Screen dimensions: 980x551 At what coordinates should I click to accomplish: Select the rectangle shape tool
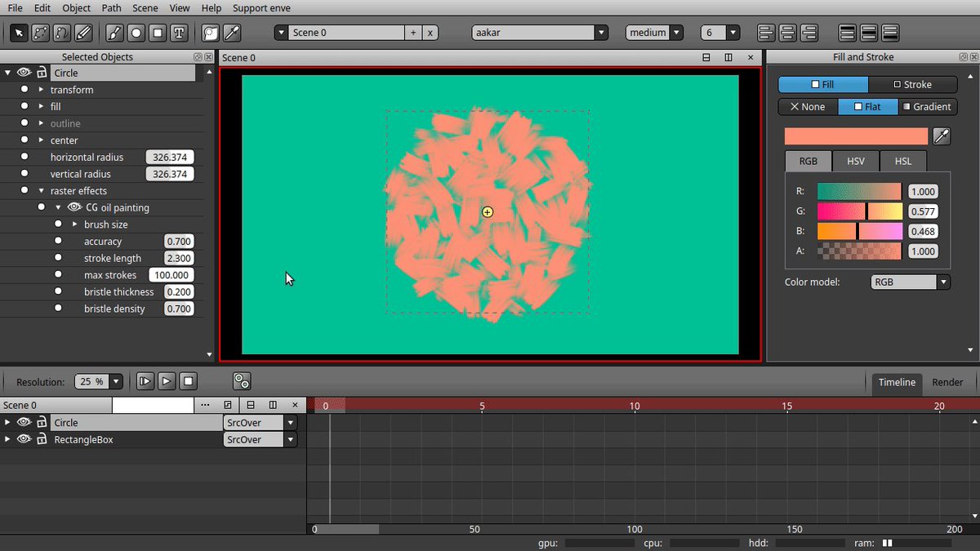(x=158, y=33)
